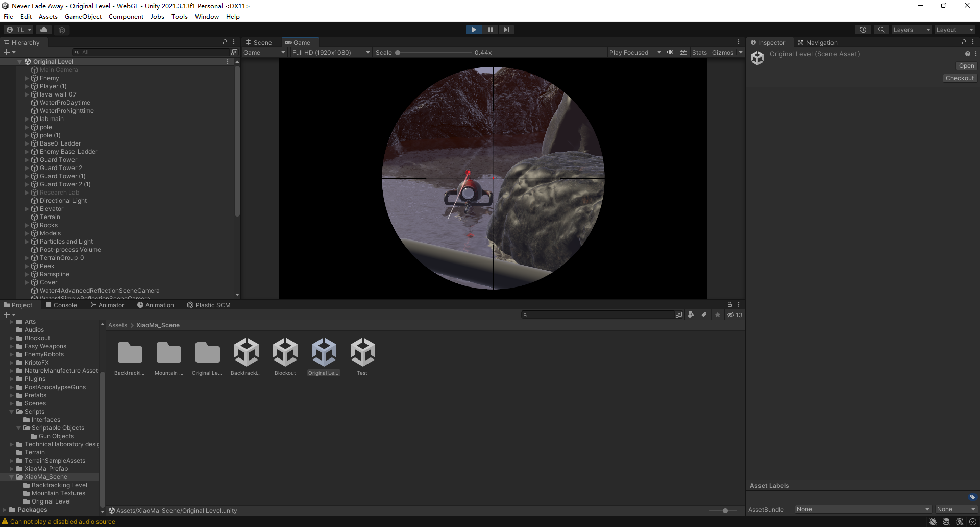Click the favorites star icon in Project

click(718, 315)
